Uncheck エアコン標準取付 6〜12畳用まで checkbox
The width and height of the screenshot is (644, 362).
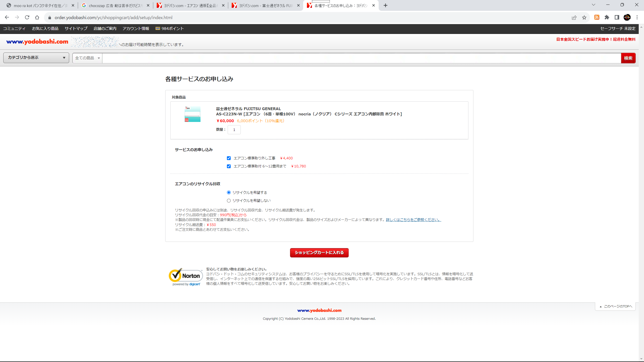(229, 166)
